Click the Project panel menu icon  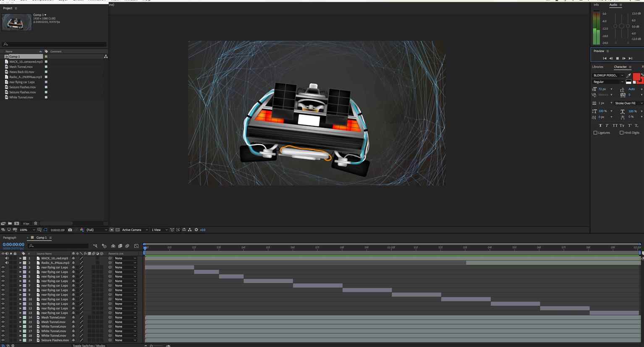tap(16, 8)
